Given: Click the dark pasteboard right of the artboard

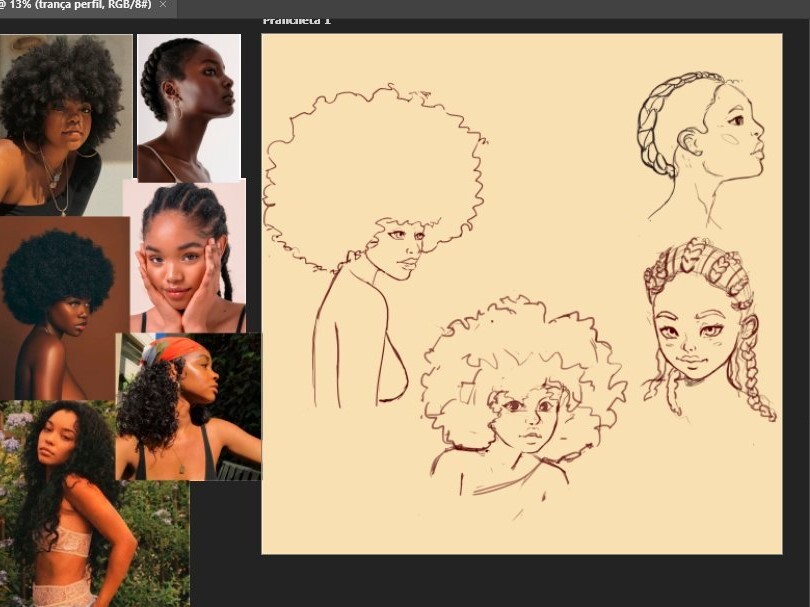Looking at the screenshot, I should [x=795, y=300].
